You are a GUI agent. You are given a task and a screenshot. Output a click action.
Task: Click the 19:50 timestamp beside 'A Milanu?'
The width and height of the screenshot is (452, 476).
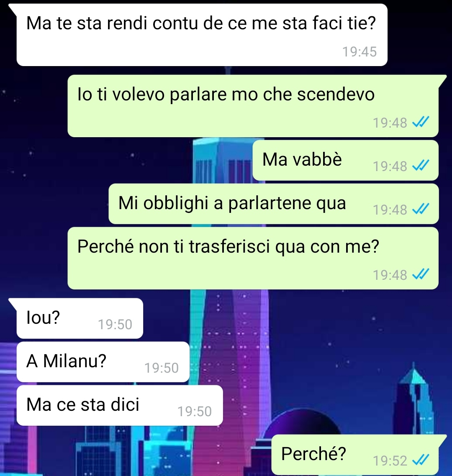click(x=162, y=368)
